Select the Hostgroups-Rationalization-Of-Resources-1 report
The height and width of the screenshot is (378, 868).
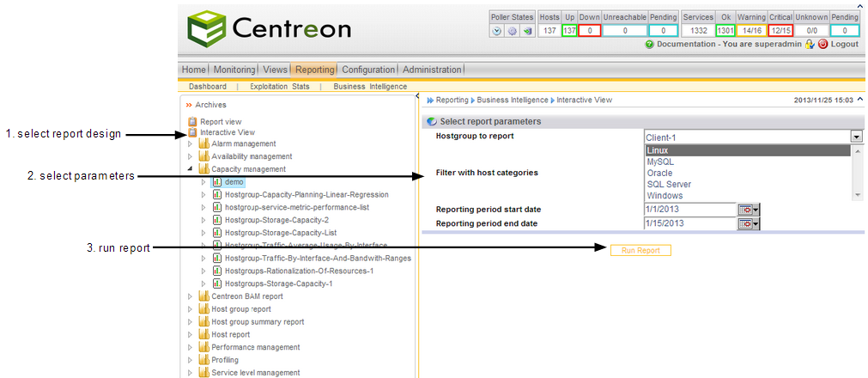point(299,271)
